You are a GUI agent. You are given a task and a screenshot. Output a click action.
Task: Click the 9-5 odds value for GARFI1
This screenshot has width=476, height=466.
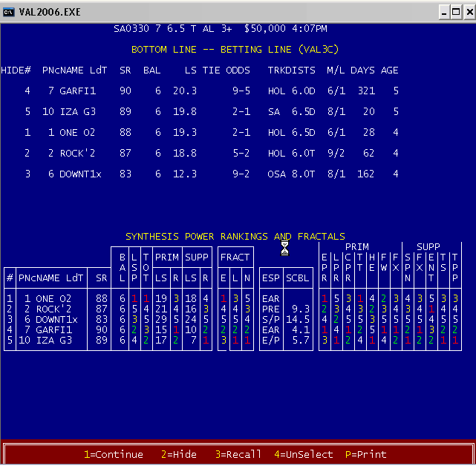(x=241, y=91)
